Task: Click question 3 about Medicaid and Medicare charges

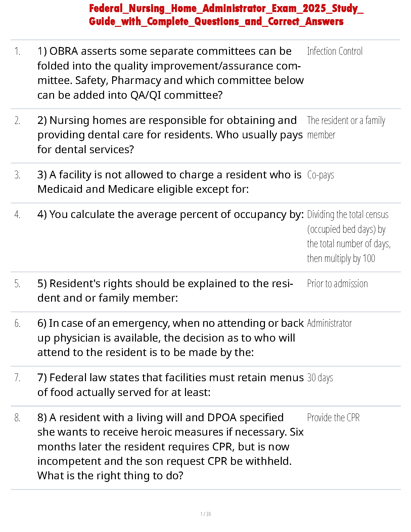Action: (x=169, y=182)
